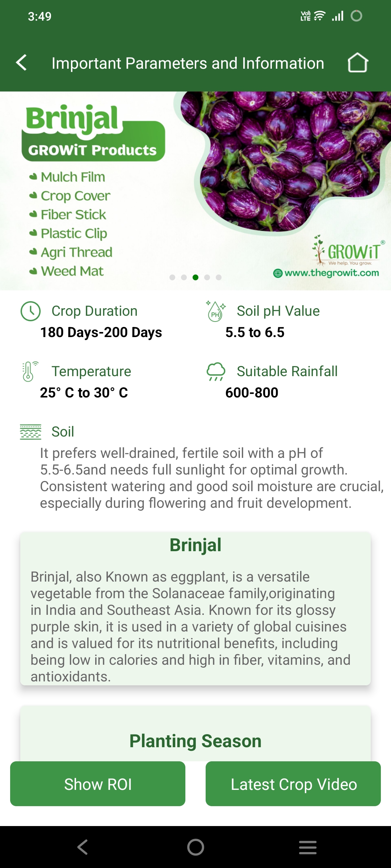Open the Show ROI button
Screen dimensions: 391x868
tap(98, 784)
